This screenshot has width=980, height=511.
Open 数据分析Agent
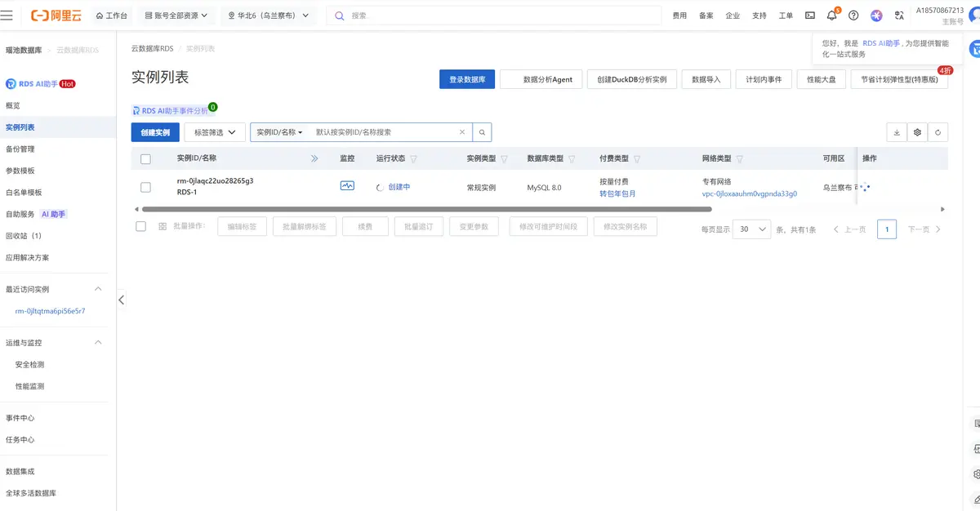coord(541,79)
